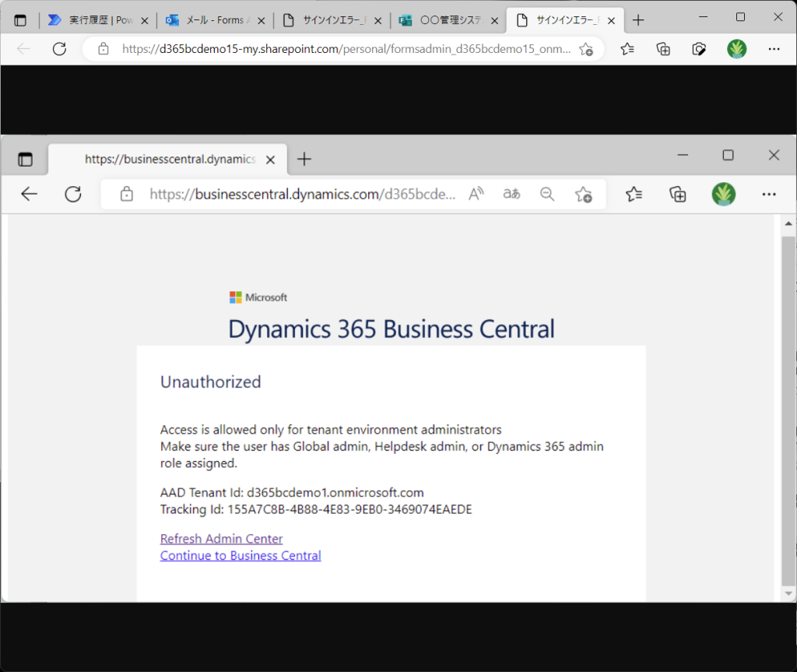Click the page scrollbar down arrow
Image resolution: width=797 pixels, height=672 pixels.
788,593
